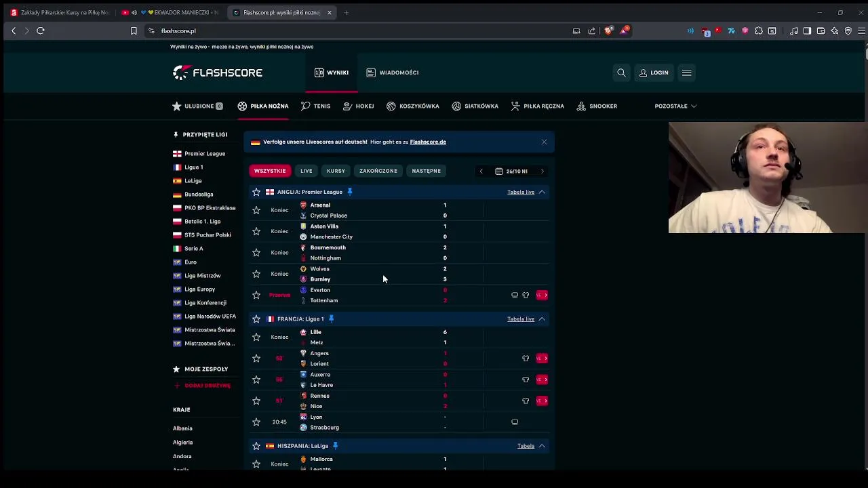868x488 pixels.
Task: Open the hamburger menu icon
Action: 686,73
